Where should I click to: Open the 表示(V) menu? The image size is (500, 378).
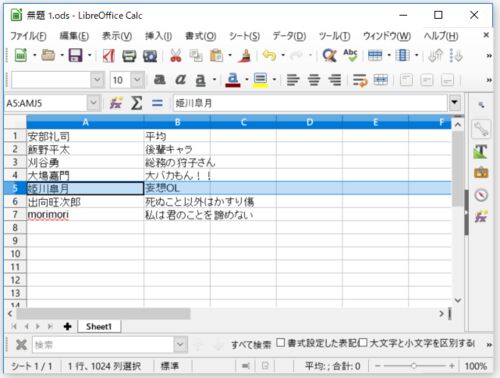coord(117,36)
